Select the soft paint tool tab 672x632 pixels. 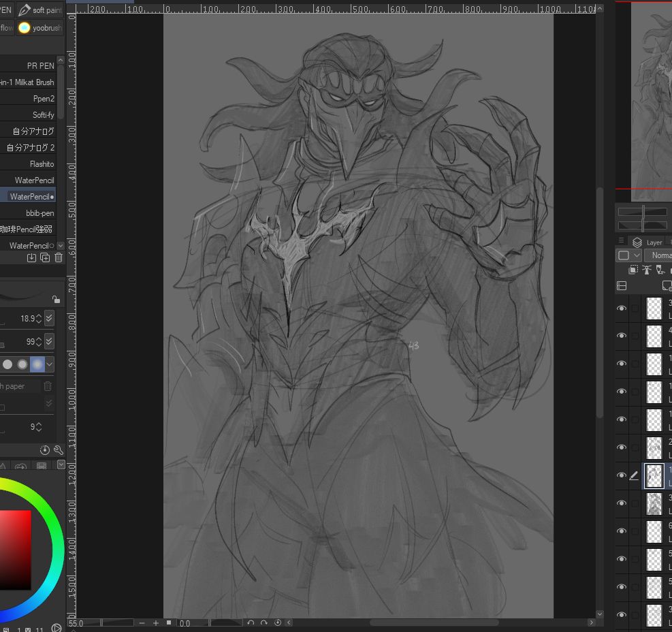[40, 10]
